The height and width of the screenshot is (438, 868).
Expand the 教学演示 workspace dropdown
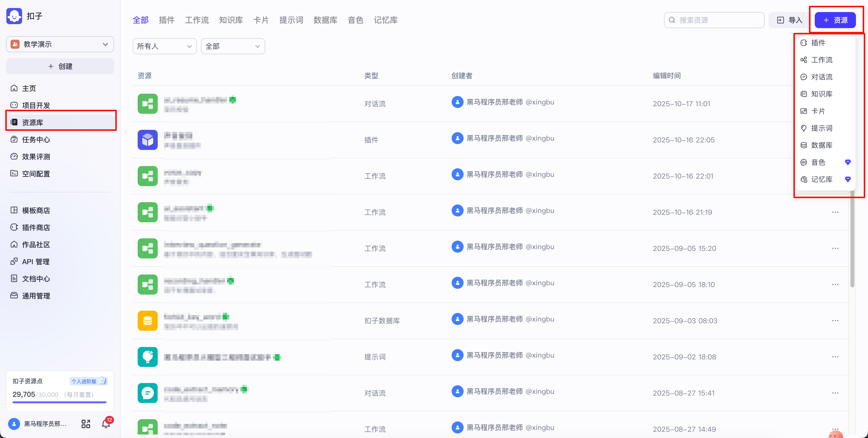pyautogui.click(x=60, y=44)
